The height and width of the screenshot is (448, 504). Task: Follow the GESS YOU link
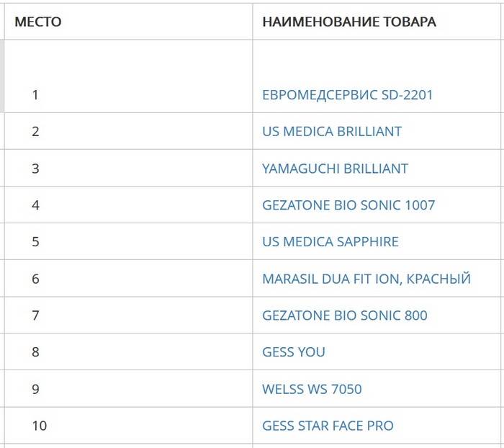tap(294, 352)
